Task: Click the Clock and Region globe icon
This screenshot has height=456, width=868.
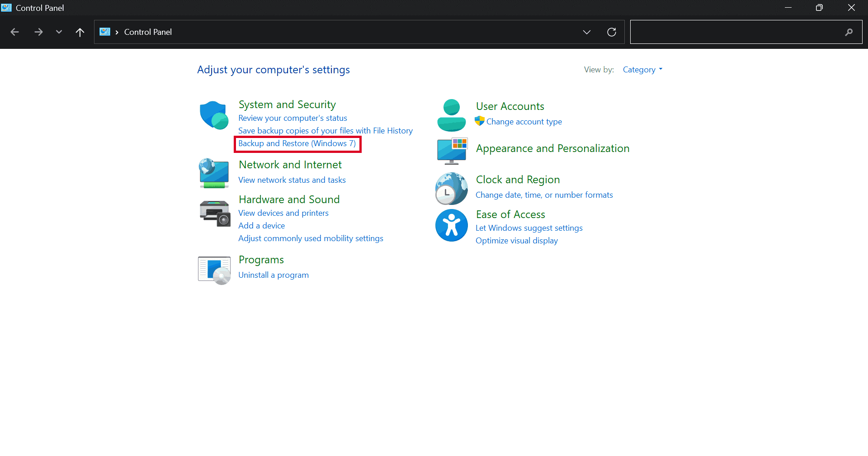Action: [x=451, y=188]
